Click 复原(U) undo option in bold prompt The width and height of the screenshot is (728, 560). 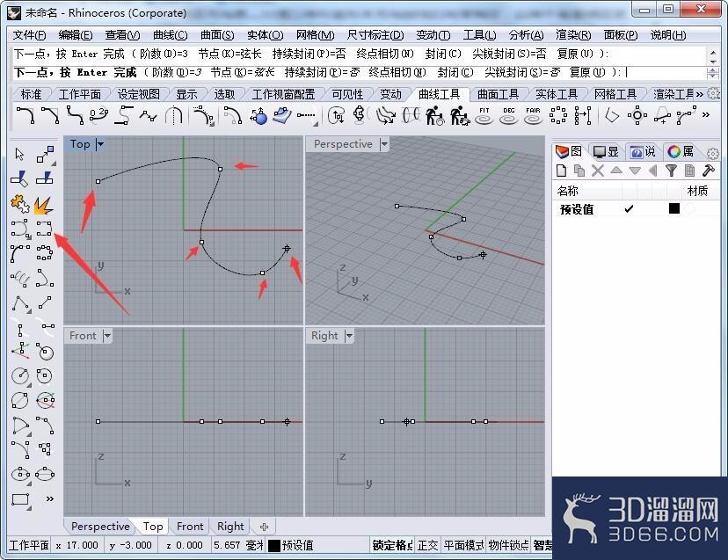pos(588,72)
